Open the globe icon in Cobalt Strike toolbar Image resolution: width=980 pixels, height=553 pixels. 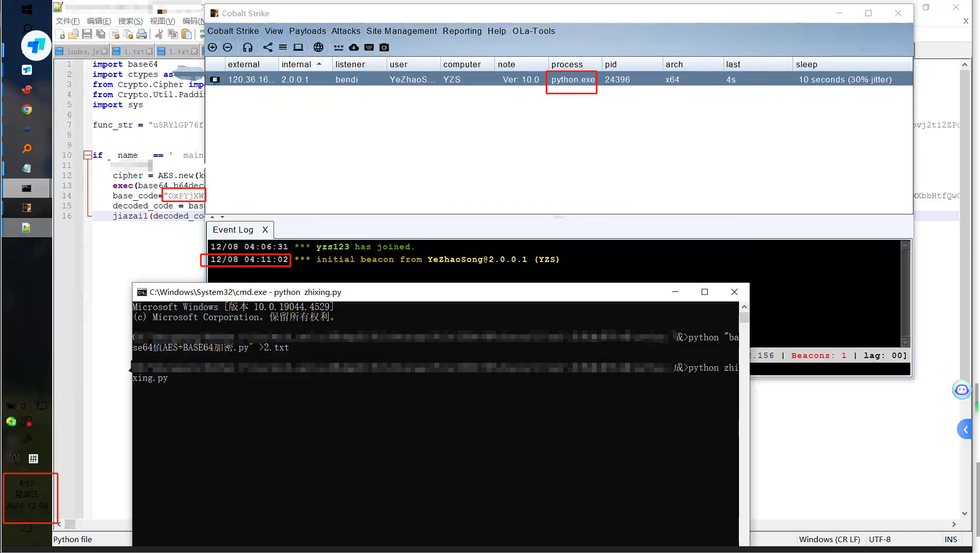coord(318,47)
